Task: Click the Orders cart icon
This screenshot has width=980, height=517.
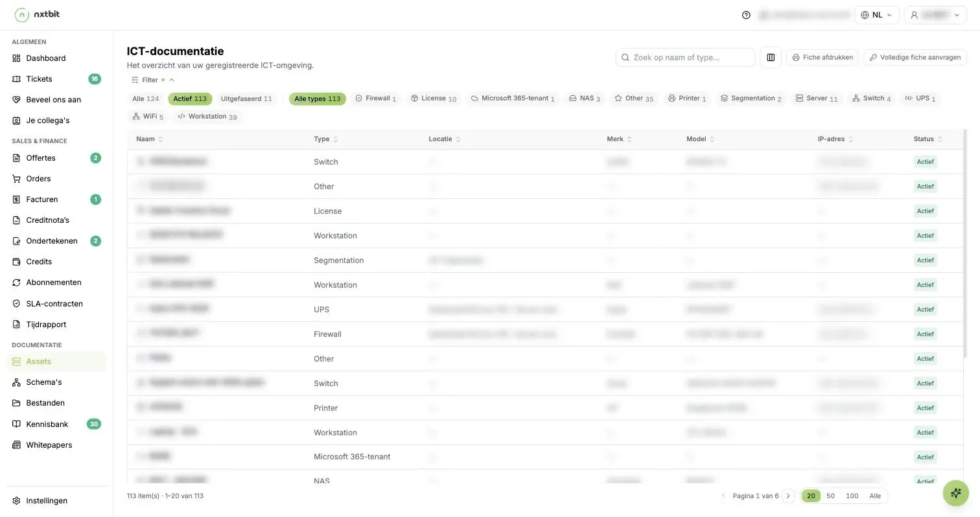Action: 17,179
